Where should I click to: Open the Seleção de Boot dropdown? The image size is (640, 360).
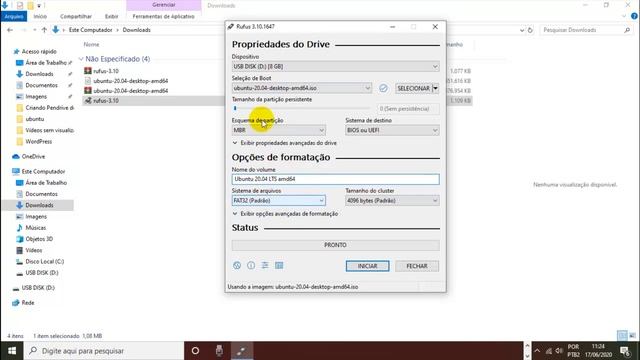[302, 88]
